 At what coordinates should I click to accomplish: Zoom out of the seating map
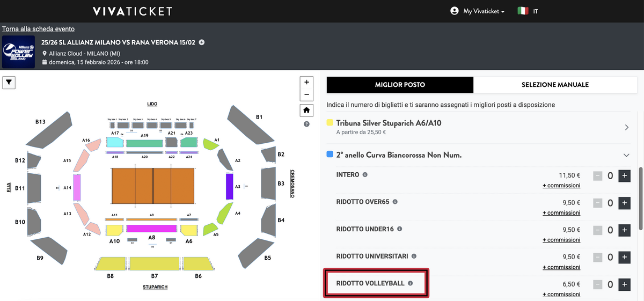pyautogui.click(x=306, y=94)
